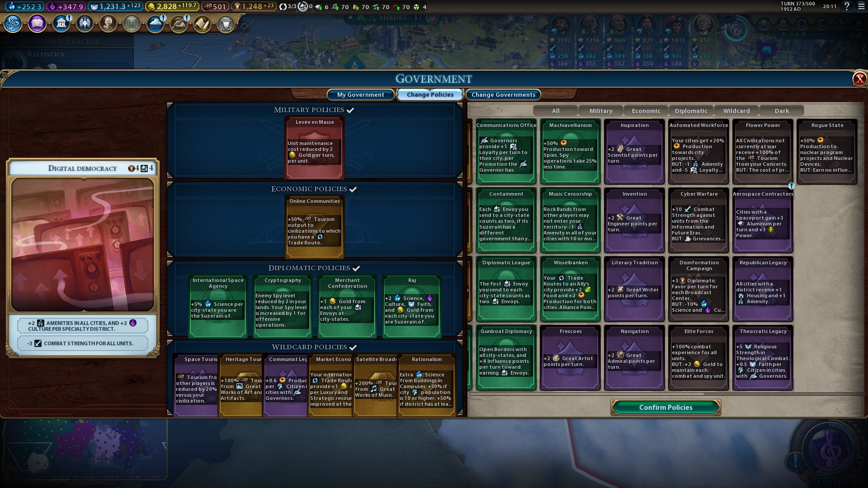868x488 pixels.
Task: Open the Technology tree atom icon
Action: click(13, 23)
